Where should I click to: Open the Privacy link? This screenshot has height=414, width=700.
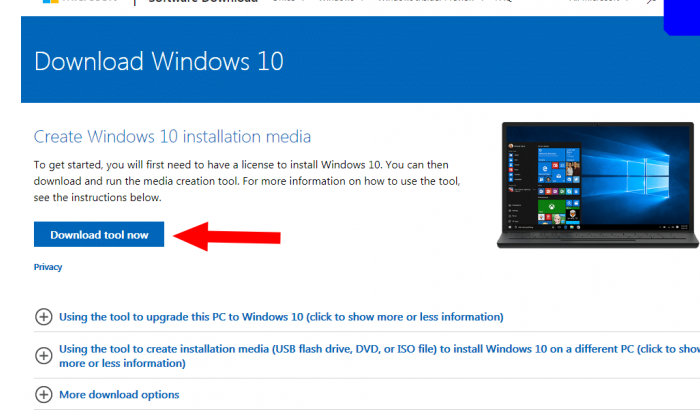click(x=48, y=267)
